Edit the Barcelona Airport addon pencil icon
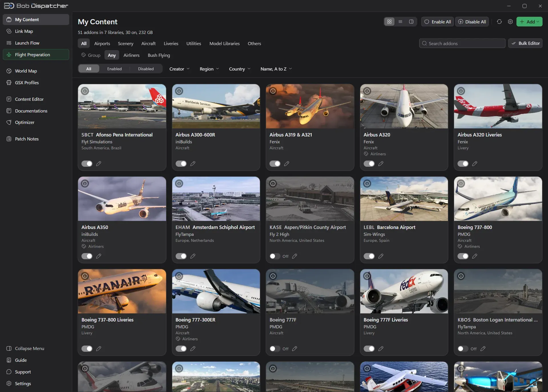Viewport: 548px width, 392px height. click(381, 256)
